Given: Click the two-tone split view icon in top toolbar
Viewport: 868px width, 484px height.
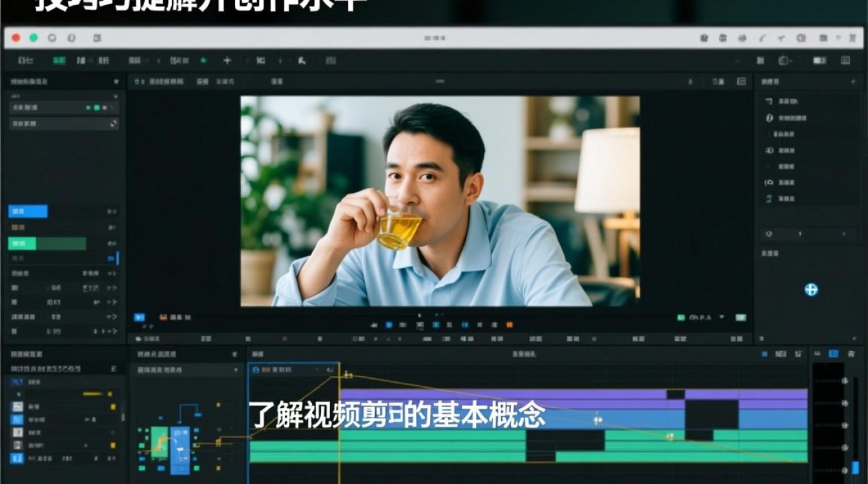Looking at the screenshot, I should 820,61.
